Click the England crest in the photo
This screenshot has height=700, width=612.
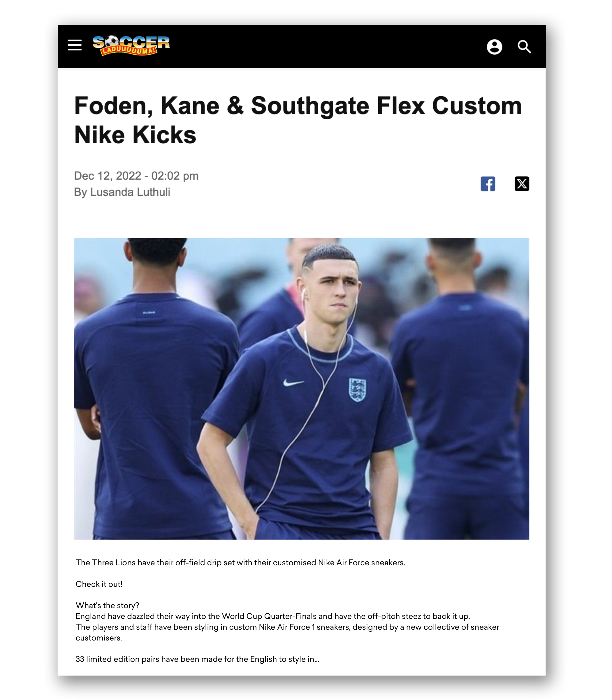pyautogui.click(x=357, y=390)
